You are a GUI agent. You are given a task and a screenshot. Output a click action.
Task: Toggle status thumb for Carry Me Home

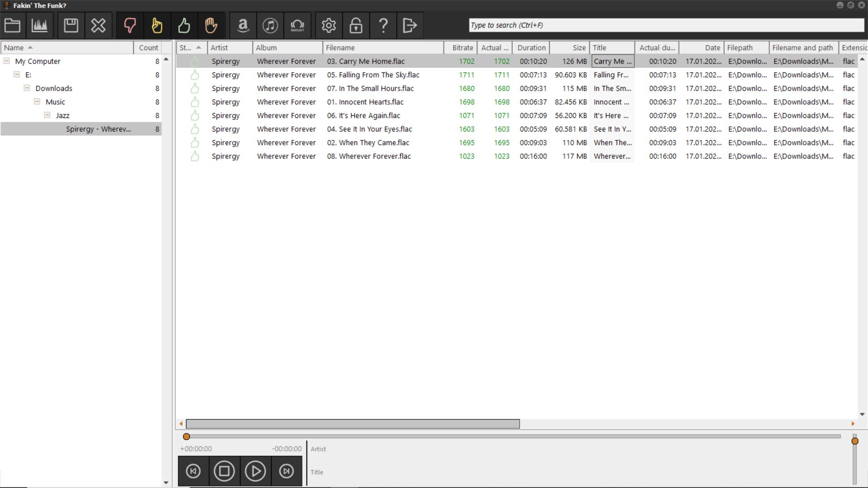(195, 61)
